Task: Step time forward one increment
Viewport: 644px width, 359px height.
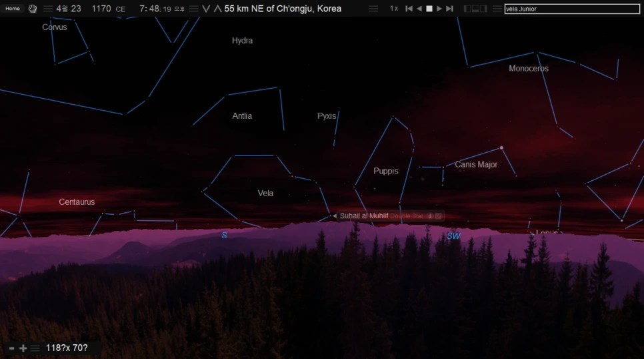Action: click(x=450, y=9)
